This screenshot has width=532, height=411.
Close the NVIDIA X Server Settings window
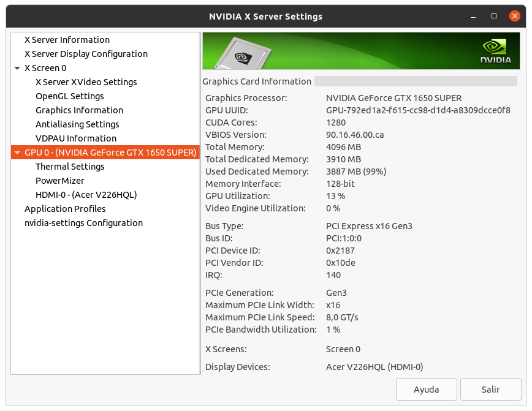pyautogui.click(x=515, y=16)
